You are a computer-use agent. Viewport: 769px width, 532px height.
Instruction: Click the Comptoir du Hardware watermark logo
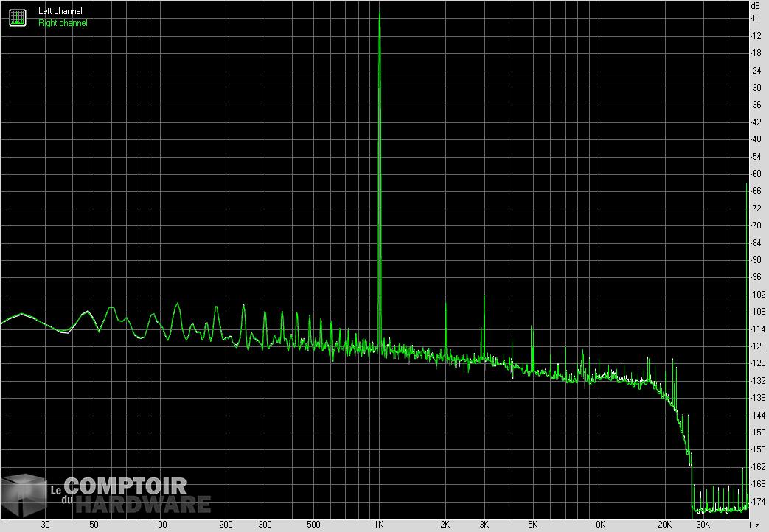(107, 494)
